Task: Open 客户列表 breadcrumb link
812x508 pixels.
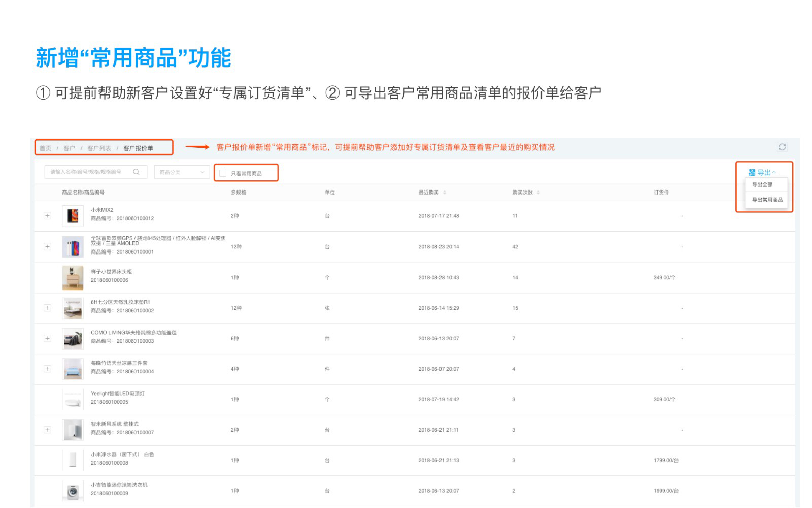Action: click(x=99, y=148)
